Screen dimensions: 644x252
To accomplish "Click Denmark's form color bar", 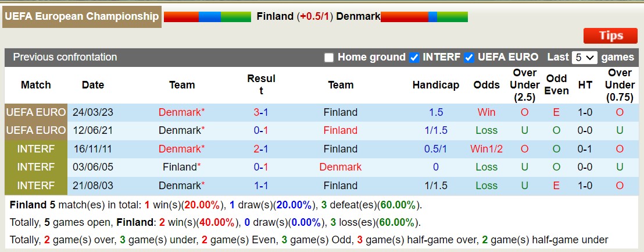I will coord(424,17).
